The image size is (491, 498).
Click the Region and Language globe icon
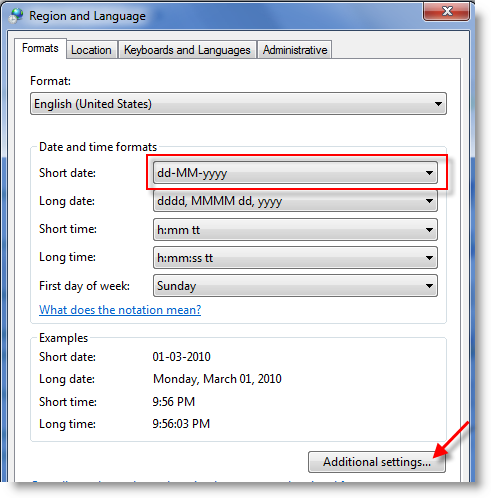[x=16, y=16]
